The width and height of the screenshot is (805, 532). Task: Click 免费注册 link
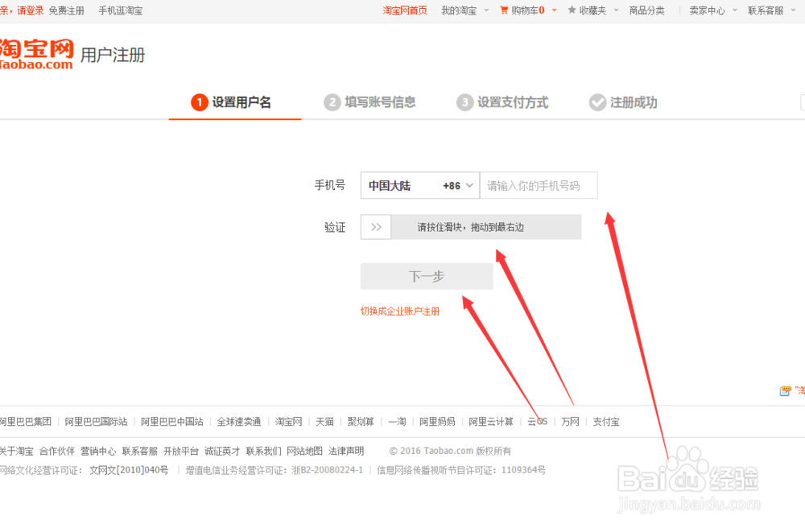(66, 10)
